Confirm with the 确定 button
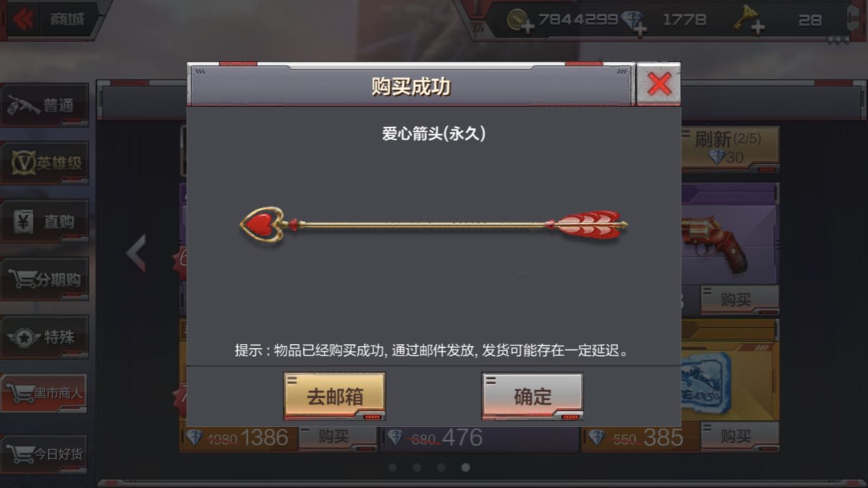Screen dimensions: 868x488 (532, 396)
